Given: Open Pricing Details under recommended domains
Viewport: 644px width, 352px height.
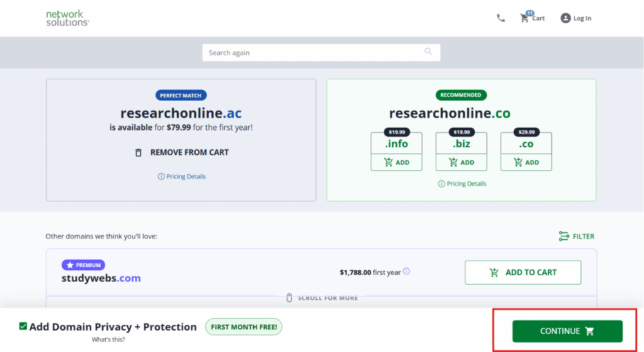Looking at the screenshot, I should pyautogui.click(x=462, y=184).
